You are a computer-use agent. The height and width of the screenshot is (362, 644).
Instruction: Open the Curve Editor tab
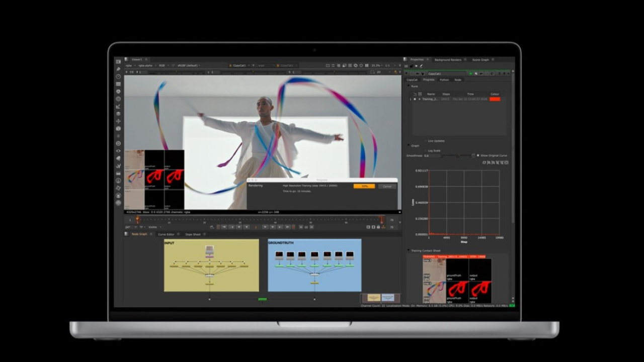(166, 234)
